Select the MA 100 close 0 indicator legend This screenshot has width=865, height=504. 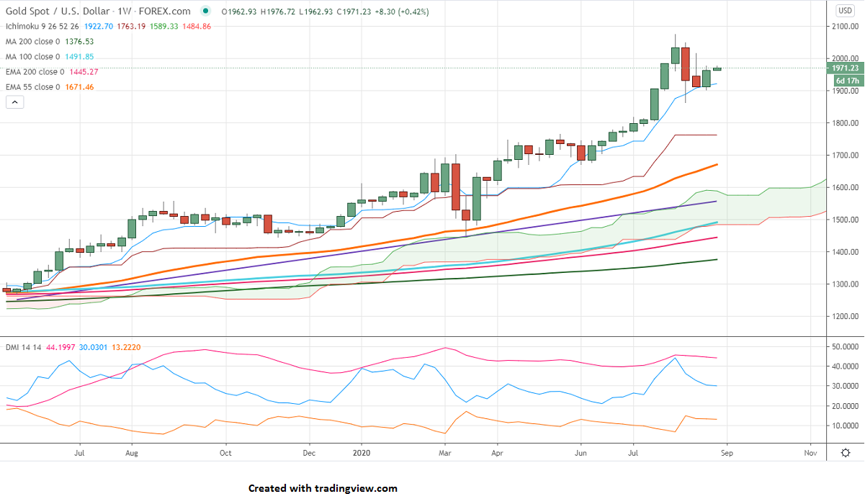pos(33,57)
